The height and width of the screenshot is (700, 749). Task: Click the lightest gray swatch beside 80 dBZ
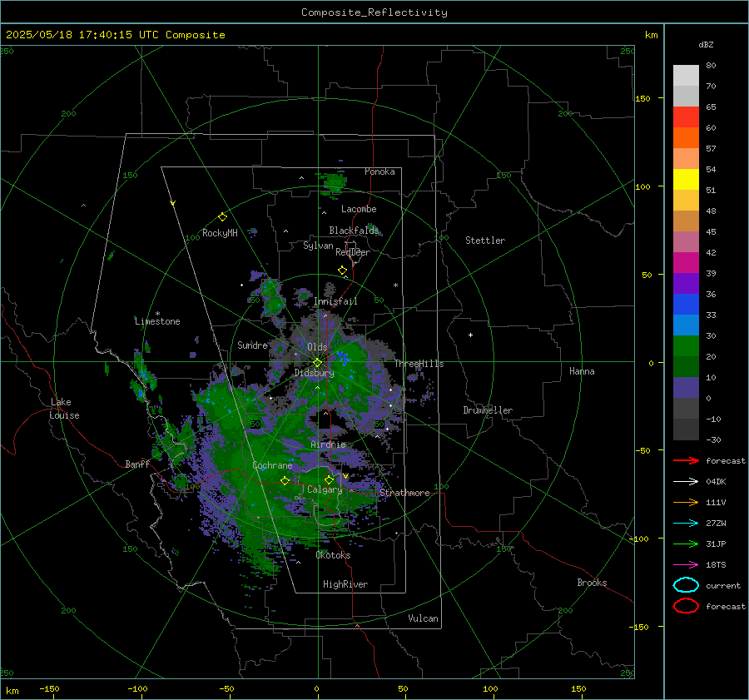[x=686, y=76]
